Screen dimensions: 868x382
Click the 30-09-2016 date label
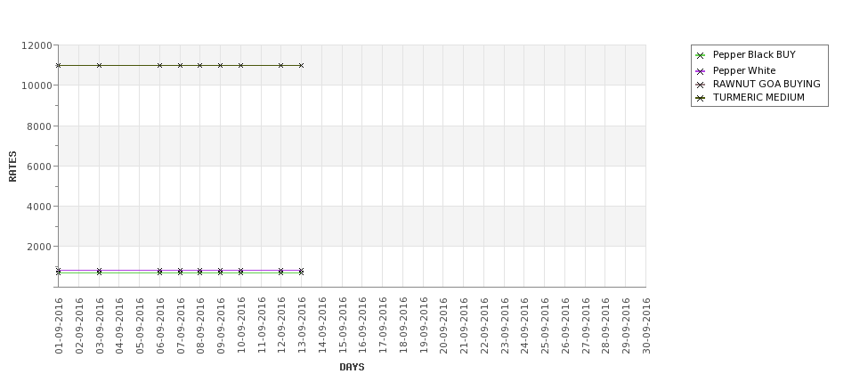pos(646,326)
